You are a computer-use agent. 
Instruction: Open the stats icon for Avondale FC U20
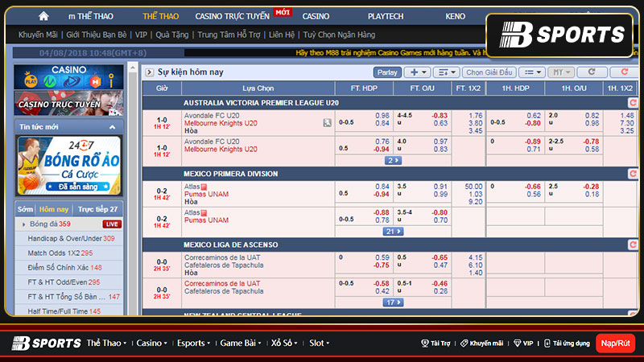point(327,123)
